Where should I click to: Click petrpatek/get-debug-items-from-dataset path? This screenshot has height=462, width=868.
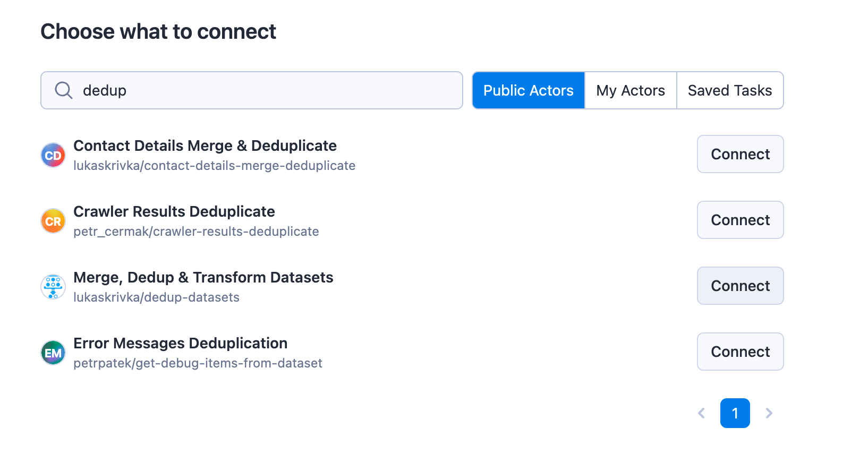pos(198,363)
